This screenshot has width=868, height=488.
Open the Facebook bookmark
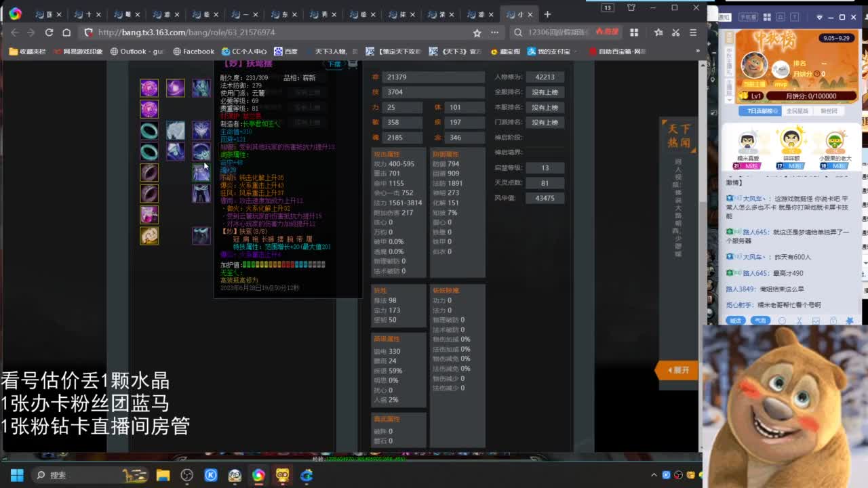193,52
